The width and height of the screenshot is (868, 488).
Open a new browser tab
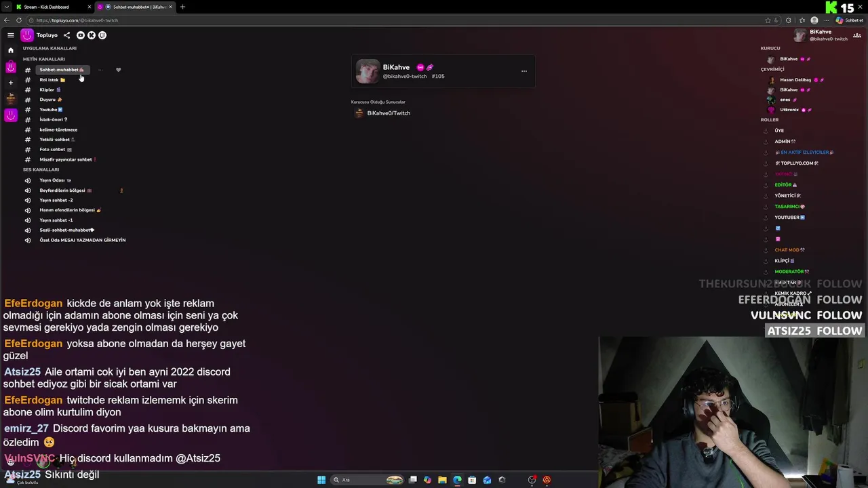click(182, 7)
